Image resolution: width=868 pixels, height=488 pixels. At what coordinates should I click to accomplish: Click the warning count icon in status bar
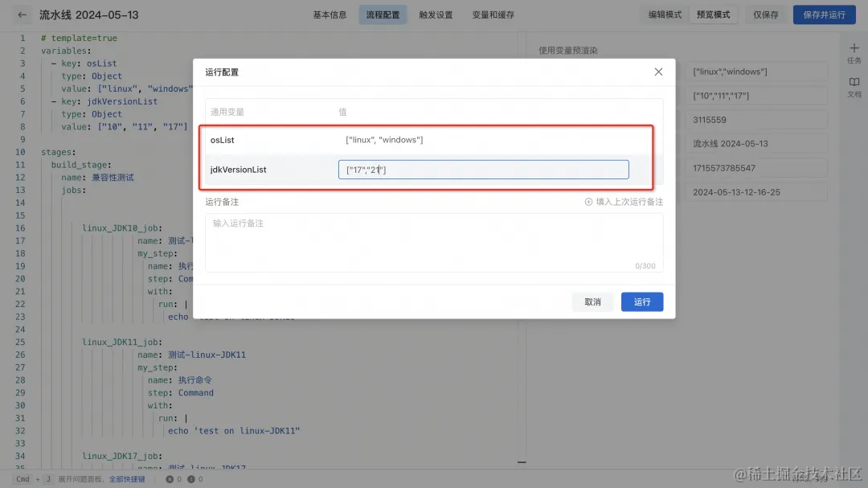[191, 479]
